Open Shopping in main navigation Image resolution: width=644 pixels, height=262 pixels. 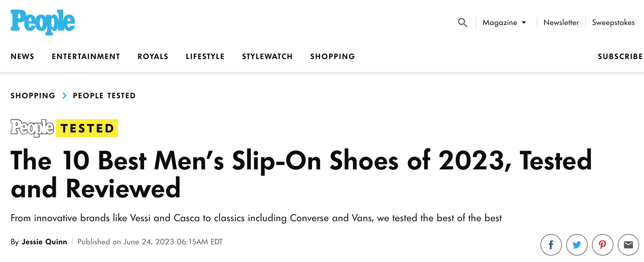(333, 56)
